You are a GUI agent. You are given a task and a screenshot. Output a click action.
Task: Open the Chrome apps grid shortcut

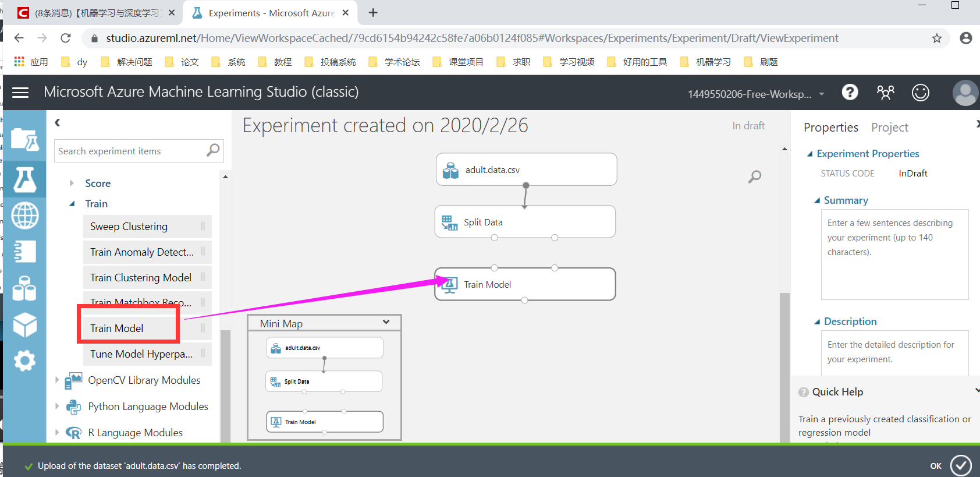click(x=19, y=61)
